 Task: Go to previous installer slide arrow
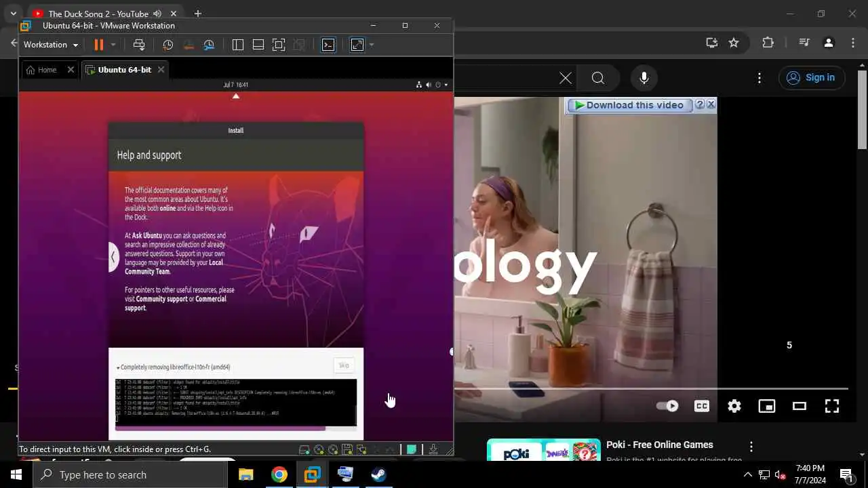pos(113,258)
